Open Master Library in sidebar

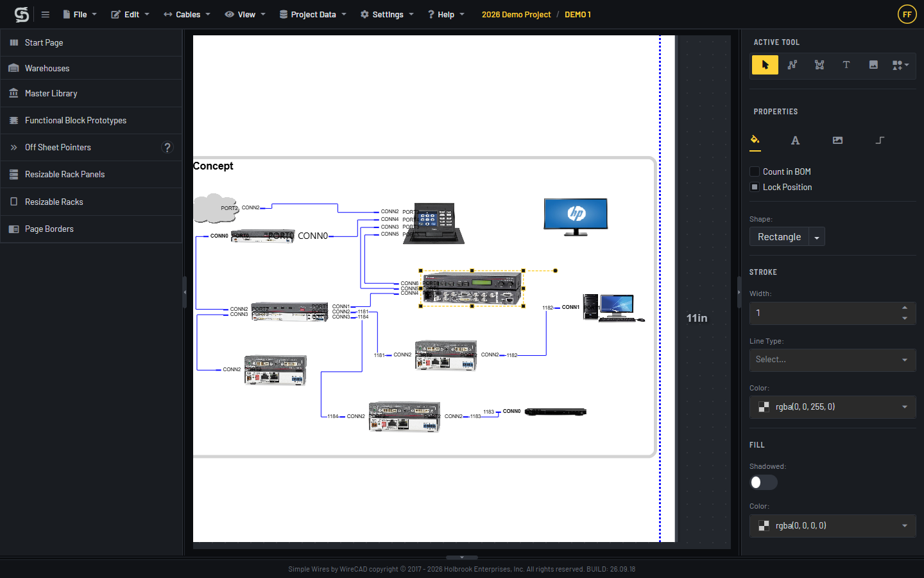coord(91,93)
